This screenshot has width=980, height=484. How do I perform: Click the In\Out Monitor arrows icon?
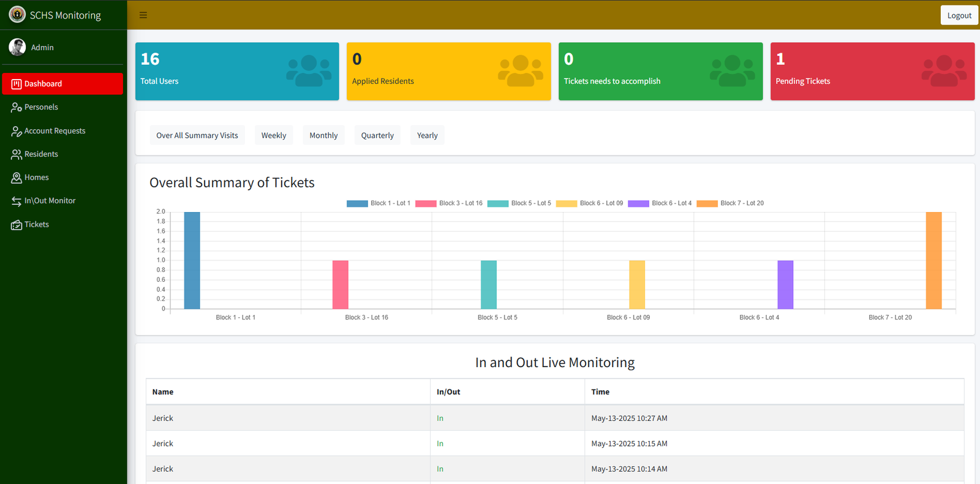pyautogui.click(x=17, y=201)
